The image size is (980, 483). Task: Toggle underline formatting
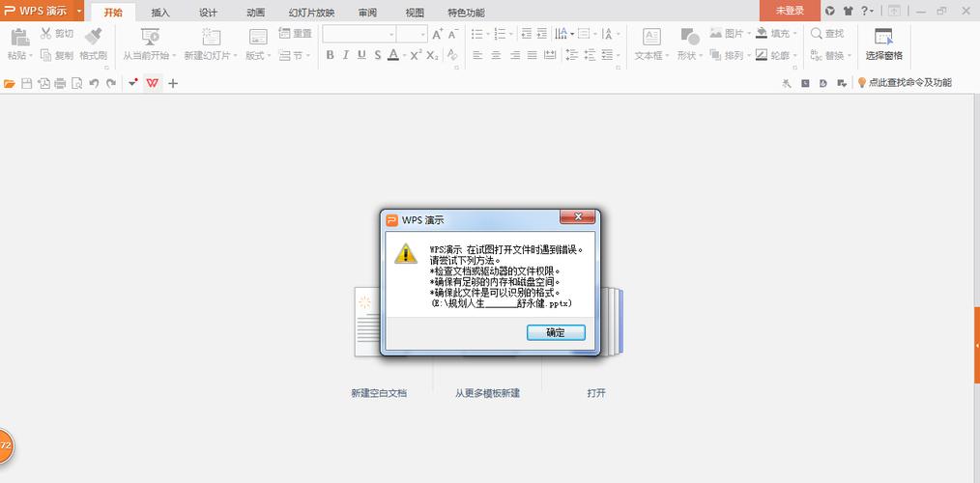pyautogui.click(x=361, y=55)
